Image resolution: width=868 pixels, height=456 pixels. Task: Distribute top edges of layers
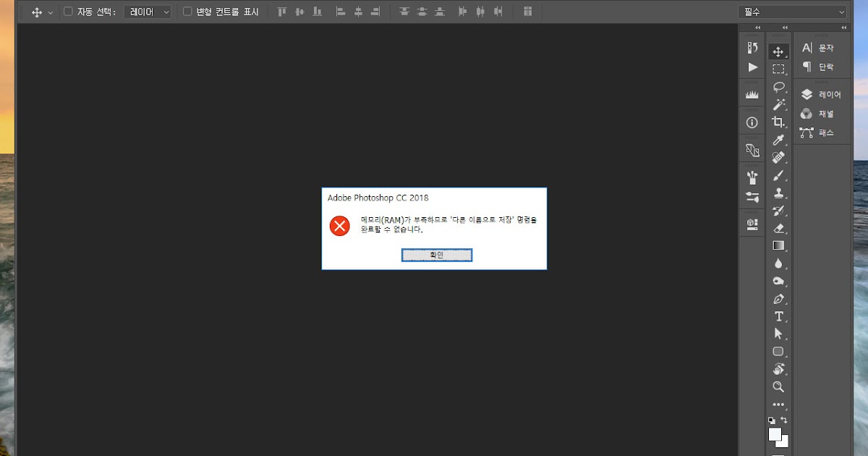(404, 12)
